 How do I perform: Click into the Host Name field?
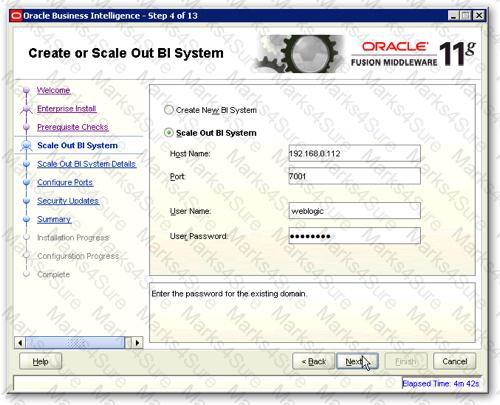(x=355, y=154)
